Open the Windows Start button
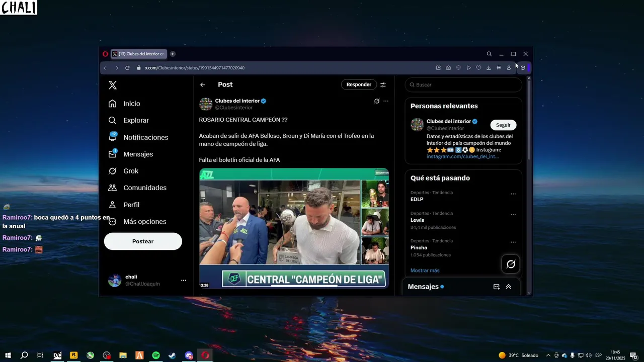The image size is (644, 362). [8, 355]
